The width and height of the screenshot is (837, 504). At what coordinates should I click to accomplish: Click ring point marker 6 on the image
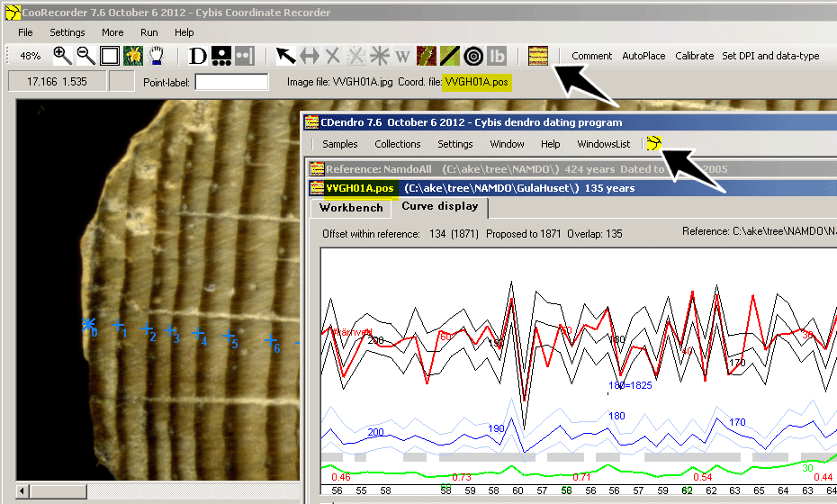click(271, 339)
